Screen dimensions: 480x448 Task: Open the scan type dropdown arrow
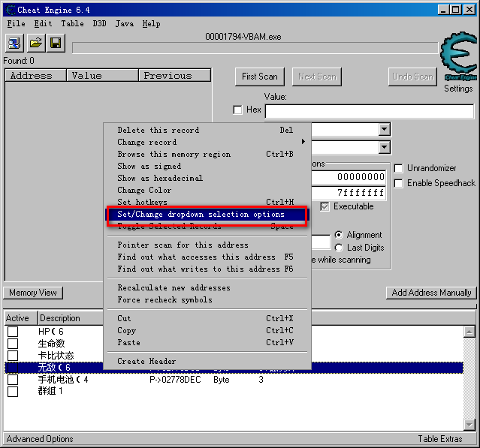[x=384, y=130]
